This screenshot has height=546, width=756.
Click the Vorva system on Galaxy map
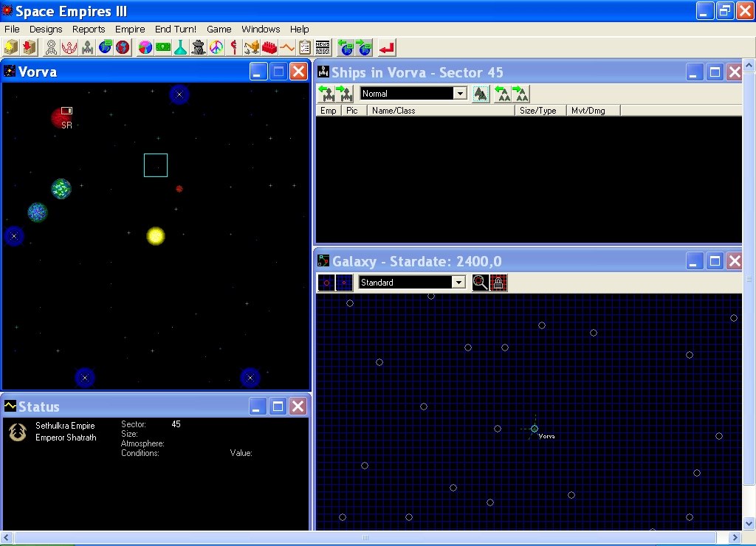535,429
